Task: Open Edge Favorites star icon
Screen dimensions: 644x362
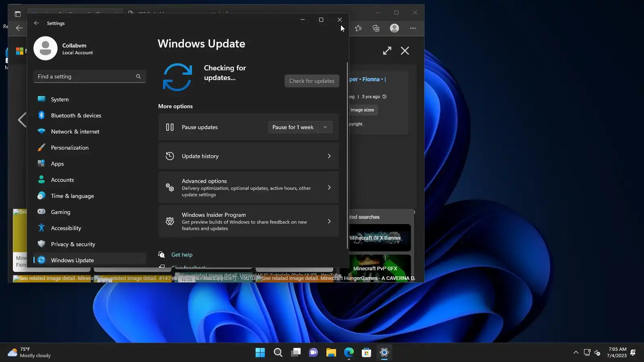Action: click(358, 28)
